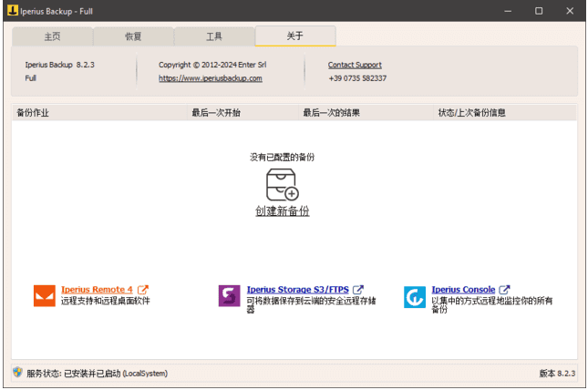Click the 创建新备份 link
This screenshot has height=390, width=588.
pyautogui.click(x=283, y=211)
